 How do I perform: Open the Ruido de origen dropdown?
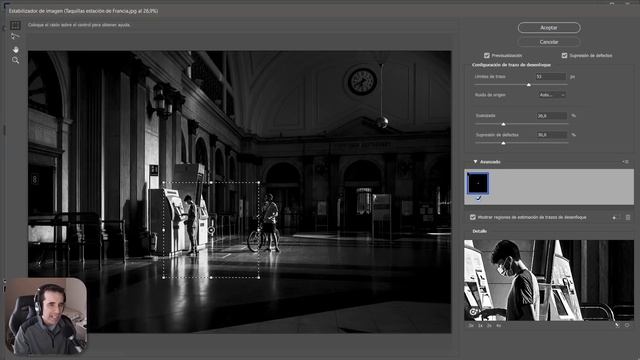coord(552,95)
